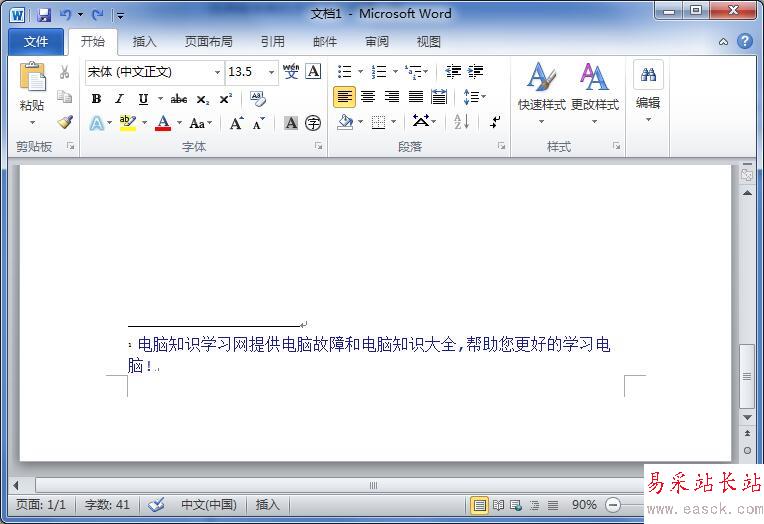The width and height of the screenshot is (764, 524).
Task: Apply yellow text highlight color
Action: (128, 123)
